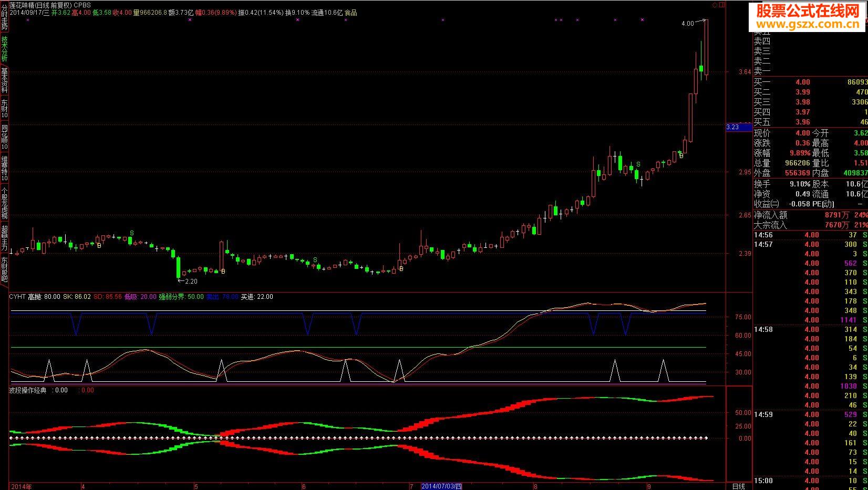Screen dimensions: 868x490
Task: Open the 个股龙虎榜 side tab
Action: point(4,203)
